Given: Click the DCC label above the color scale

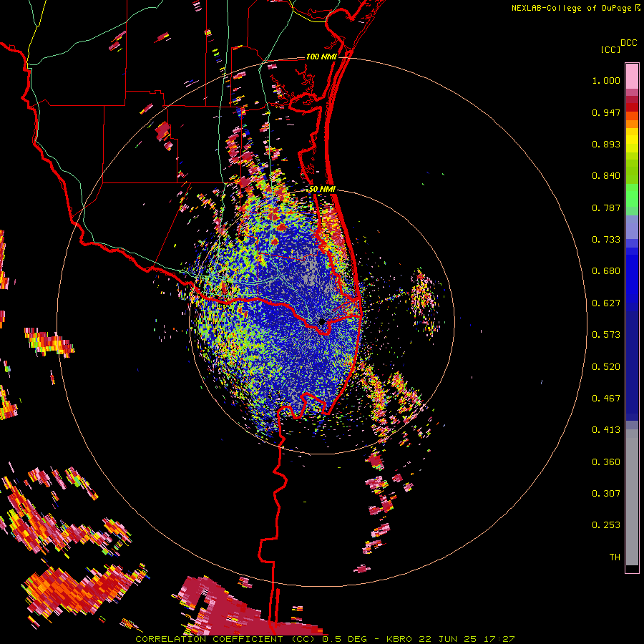Looking at the screenshot, I should [629, 43].
